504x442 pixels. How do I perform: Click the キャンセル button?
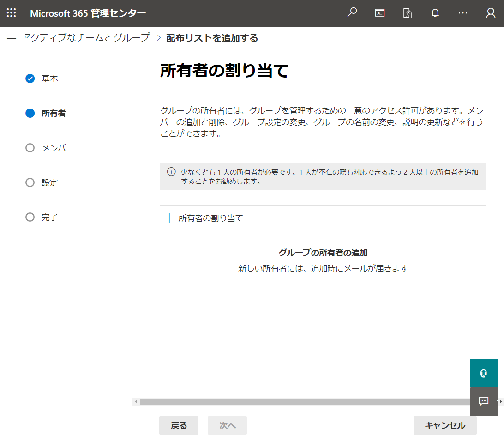pos(445,425)
